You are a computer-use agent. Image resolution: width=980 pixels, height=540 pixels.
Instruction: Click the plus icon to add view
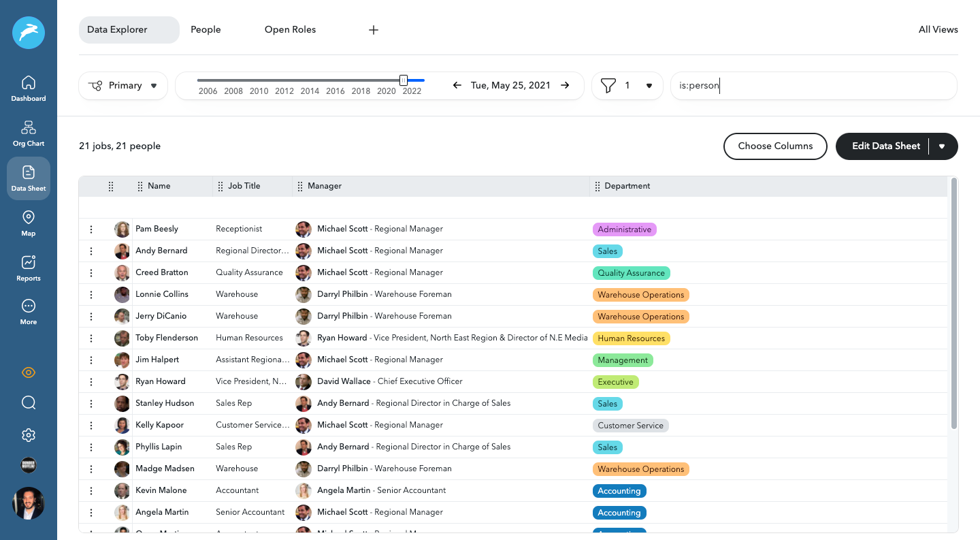(x=374, y=30)
